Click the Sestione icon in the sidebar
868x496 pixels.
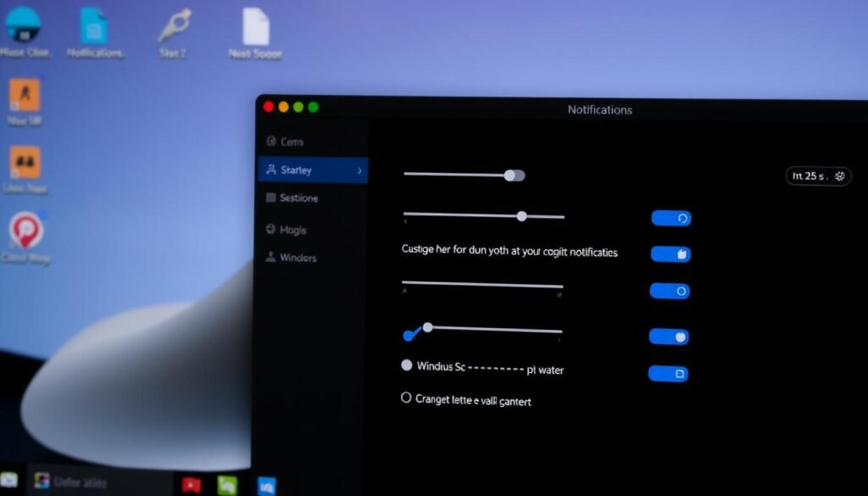point(271,198)
